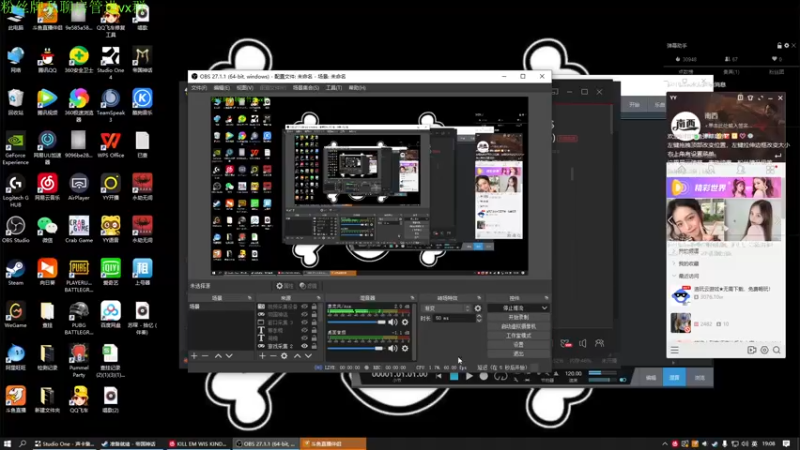Adjust first mixer channel volume slider

click(x=357, y=322)
